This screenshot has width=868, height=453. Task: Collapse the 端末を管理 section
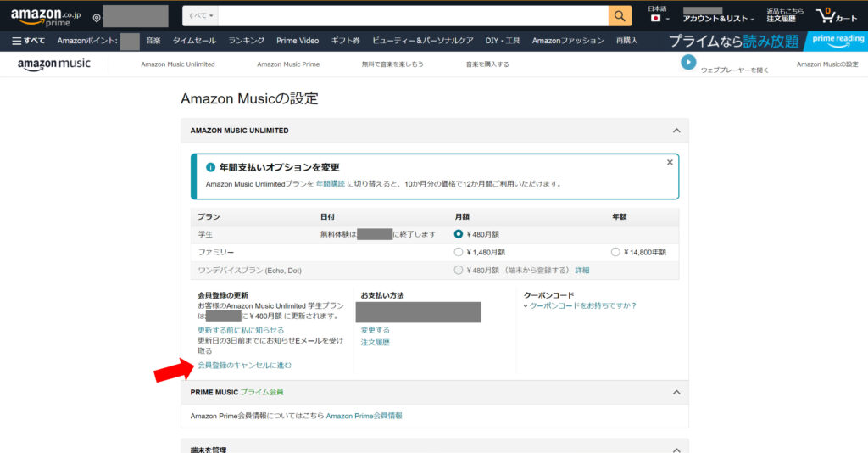pyautogui.click(x=676, y=450)
